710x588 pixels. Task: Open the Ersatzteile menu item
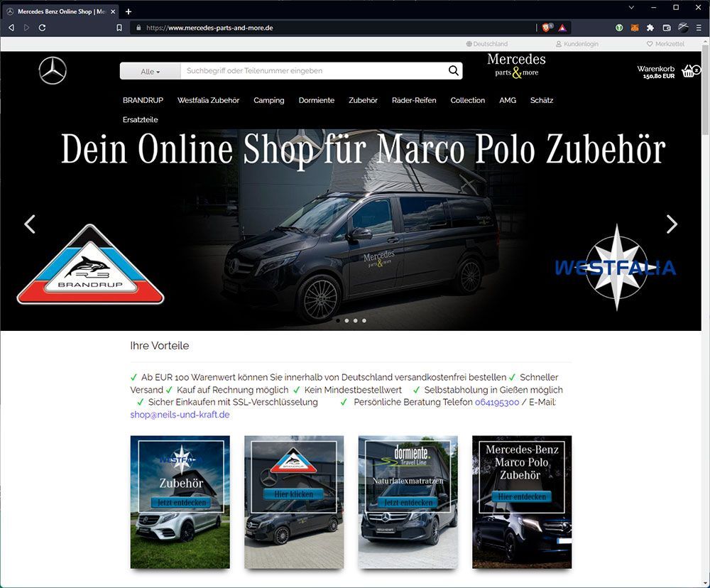[x=141, y=119]
